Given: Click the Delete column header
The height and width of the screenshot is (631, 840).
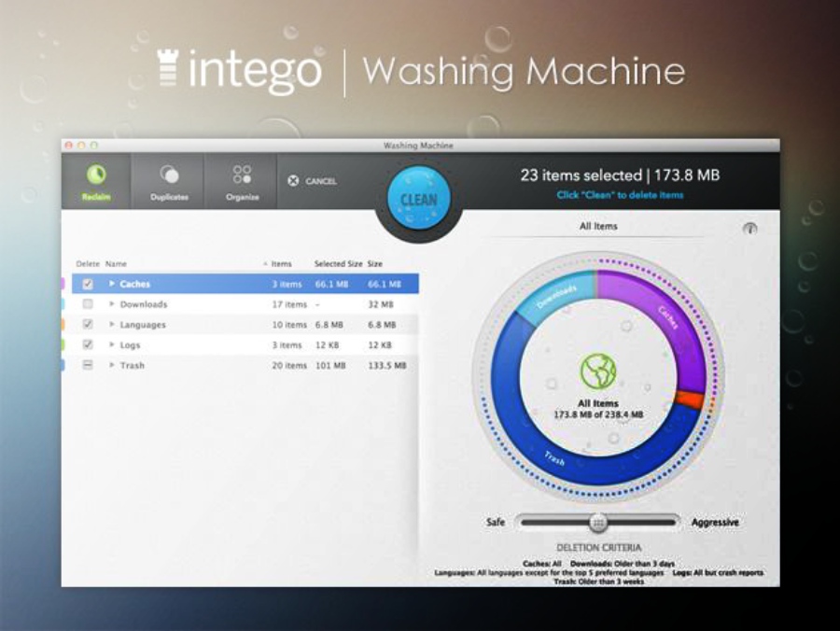Looking at the screenshot, I should (x=88, y=263).
